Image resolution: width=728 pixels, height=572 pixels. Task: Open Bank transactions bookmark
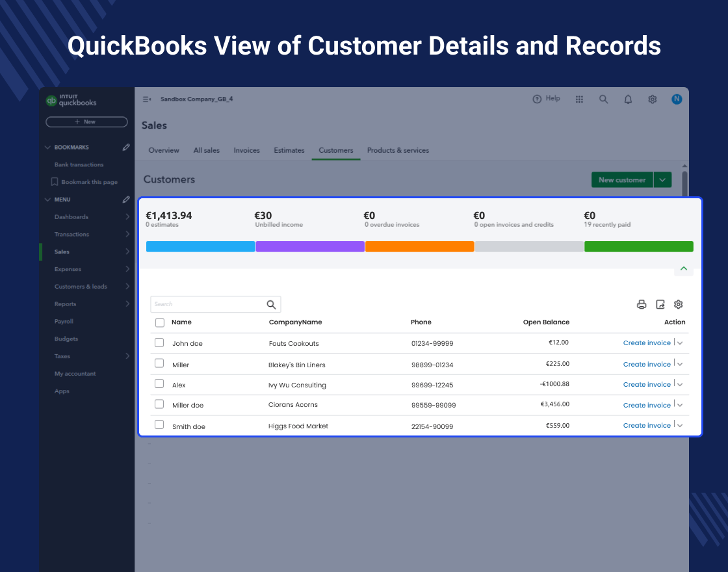point(79,165)
